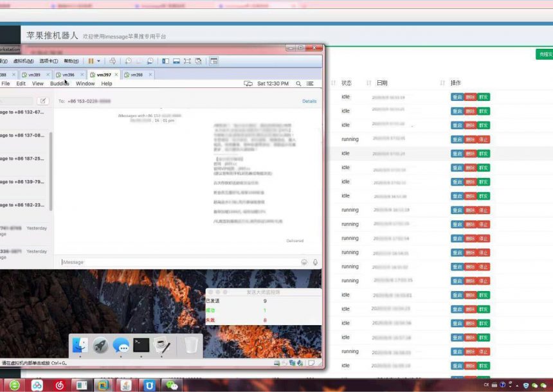This screenshot has height=392, width=553.
Task: Click the console view icon in VMware toolbar
Action: point(213,61)
